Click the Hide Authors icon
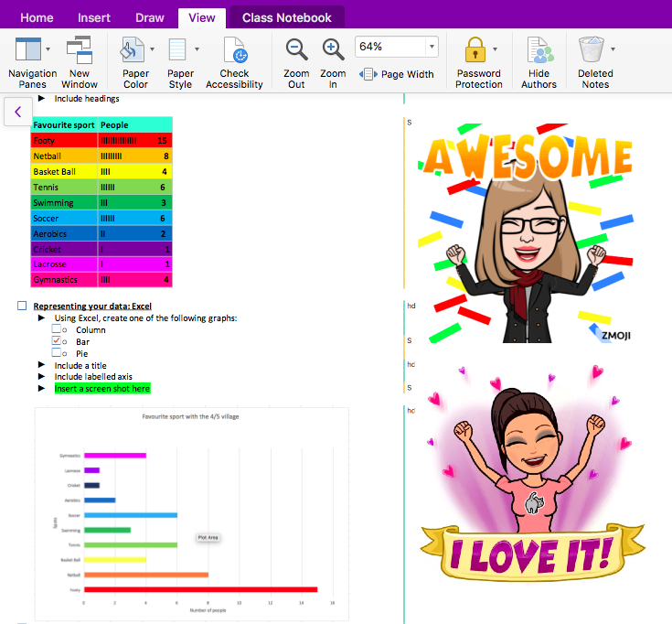 (x=539, y=49)
